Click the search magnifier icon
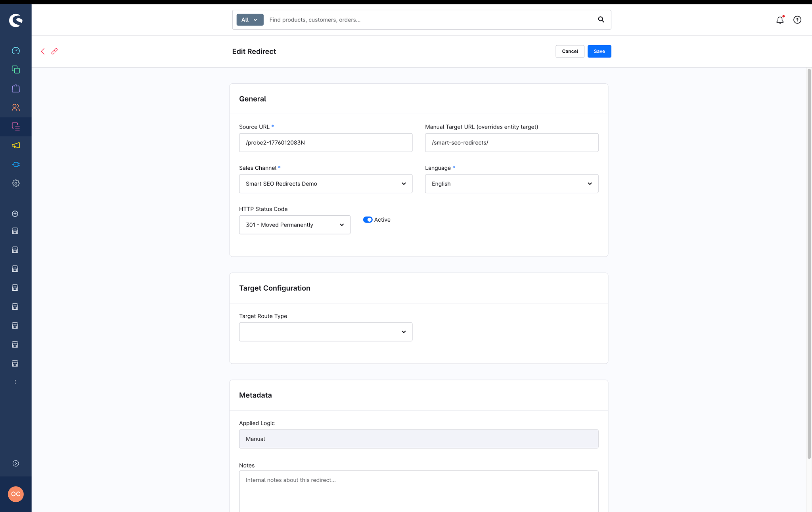 (601, 19)
